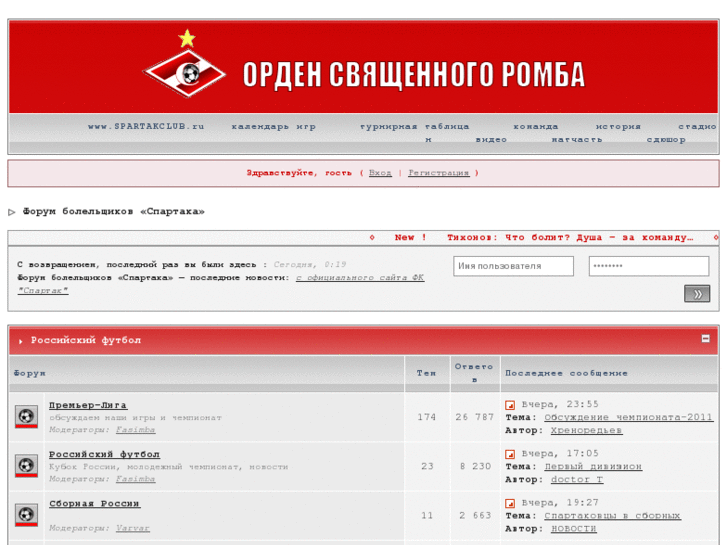Viewport: 727px width, 545px height.
Task: Open the Премьер-Лига forum link
Action: [x=88, y=405]
